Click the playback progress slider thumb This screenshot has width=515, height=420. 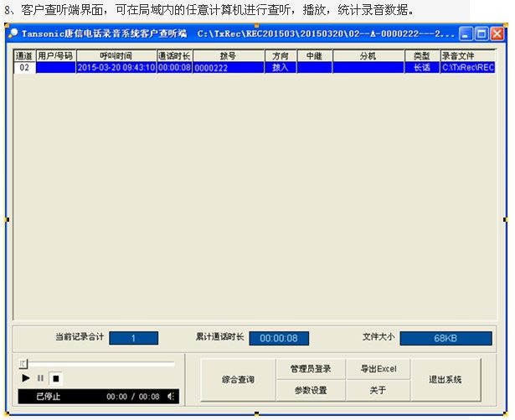pyautogui.click(x=23, y=364)
